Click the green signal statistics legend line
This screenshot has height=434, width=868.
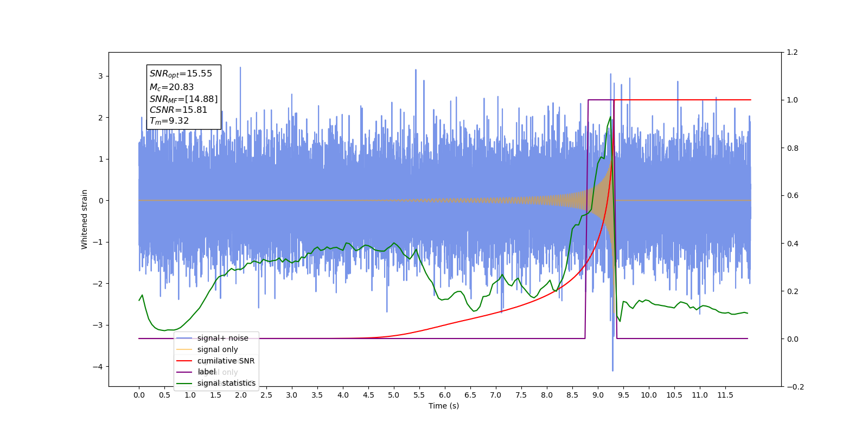184,384
